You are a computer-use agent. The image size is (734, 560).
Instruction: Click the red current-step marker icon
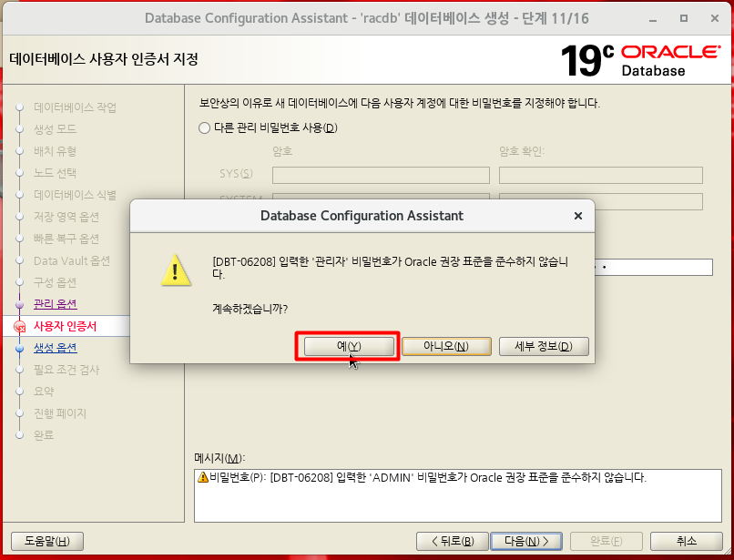coord(20,326)
